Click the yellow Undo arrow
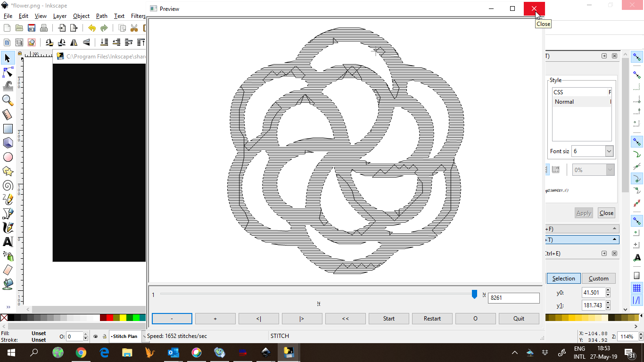The width and height of the screenshot is (644, 362). (x=92, y=28)
